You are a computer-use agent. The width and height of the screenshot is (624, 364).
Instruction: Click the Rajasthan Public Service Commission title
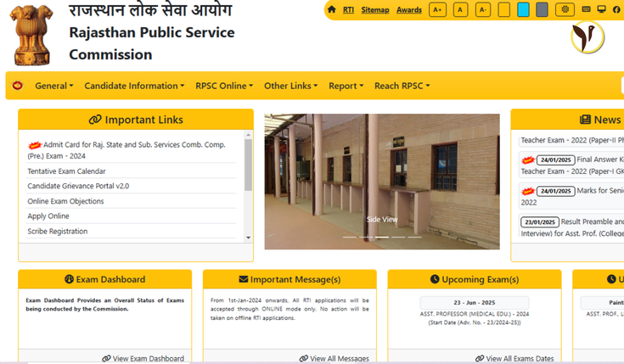coord(152,43)
